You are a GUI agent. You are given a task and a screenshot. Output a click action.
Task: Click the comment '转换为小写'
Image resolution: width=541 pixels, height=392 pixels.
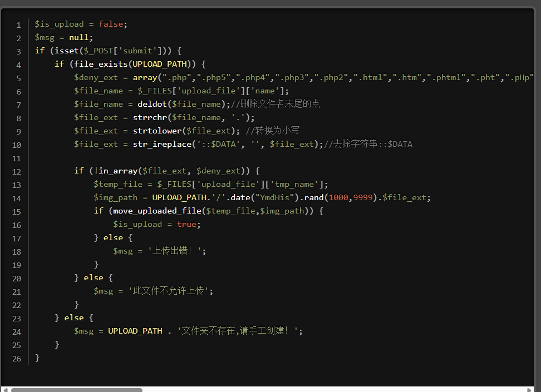(x=273, y=130)
